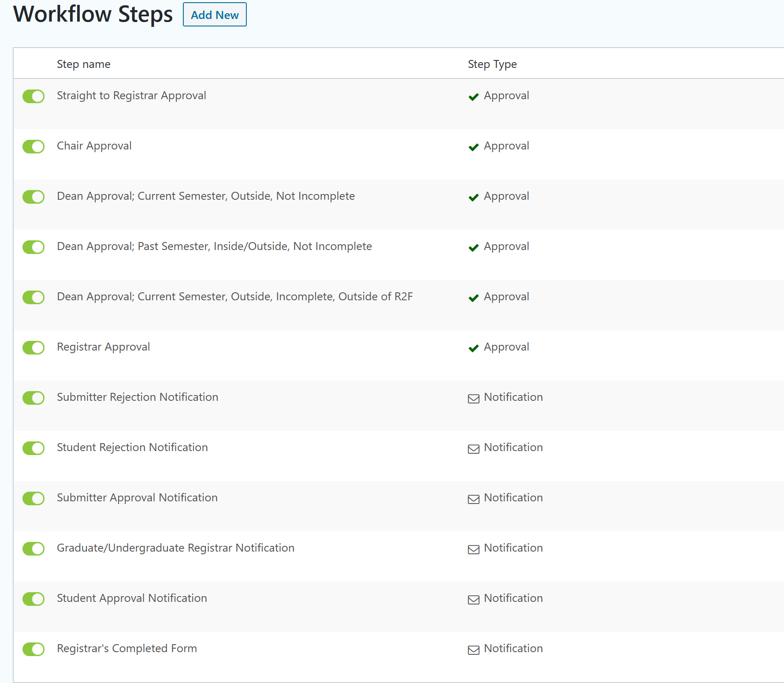Click envelope icon for Submitter Approval Notification
This screenshot has width=784, height=683.
point(474,499)
